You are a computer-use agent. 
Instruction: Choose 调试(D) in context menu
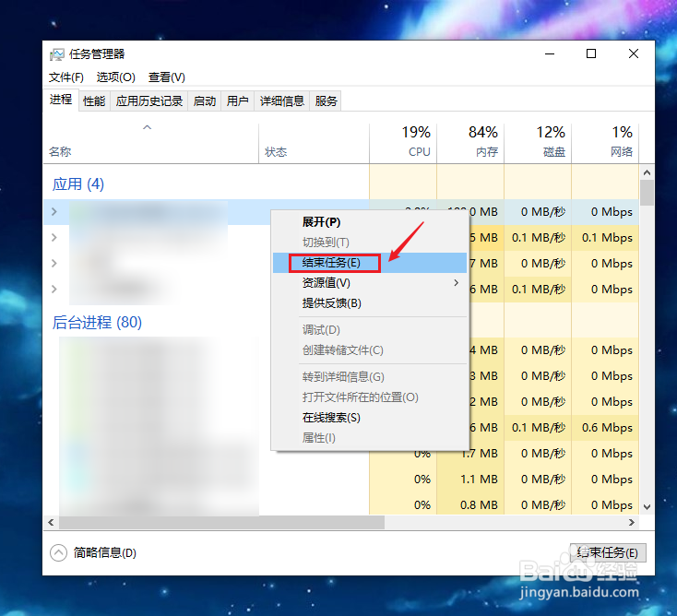[370, 330]
